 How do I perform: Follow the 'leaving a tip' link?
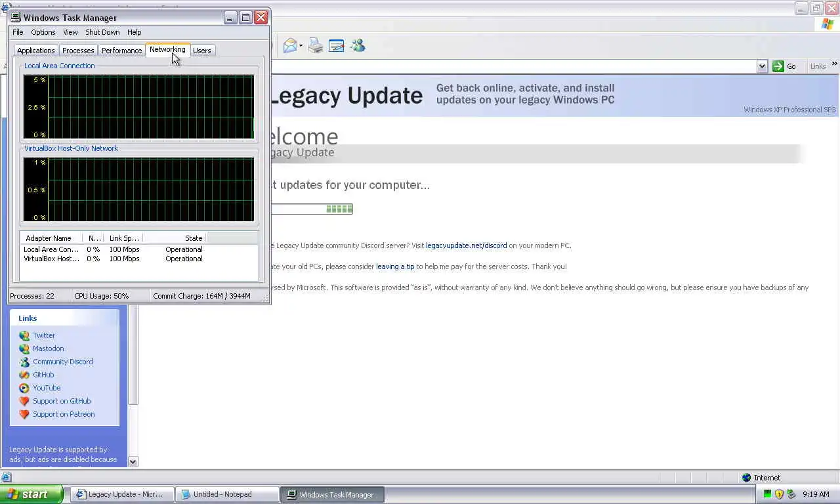coord(395,266)
